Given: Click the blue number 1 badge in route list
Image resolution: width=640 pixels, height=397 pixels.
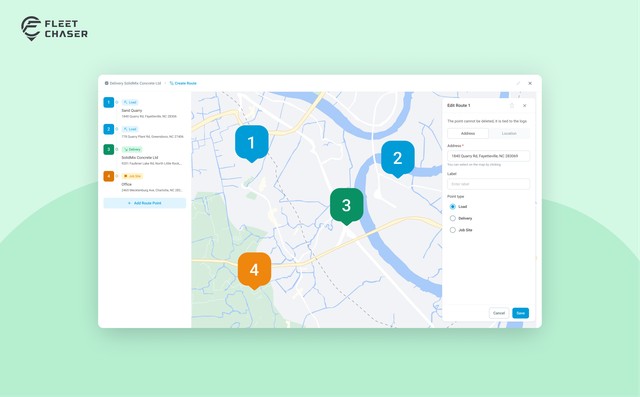Looking at the screenshot, I should pyautogui.click(x=109, y=102).
